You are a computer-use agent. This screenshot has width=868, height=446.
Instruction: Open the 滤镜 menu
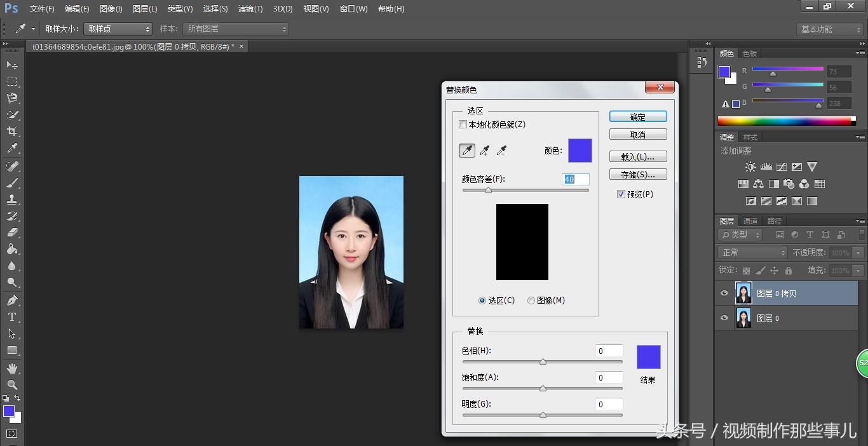[250, 9]
